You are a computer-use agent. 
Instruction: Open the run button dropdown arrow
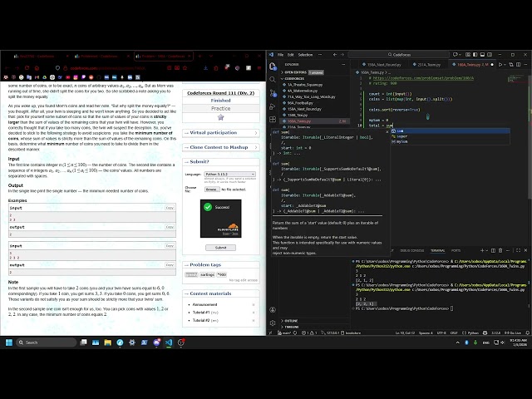point(505,65)
